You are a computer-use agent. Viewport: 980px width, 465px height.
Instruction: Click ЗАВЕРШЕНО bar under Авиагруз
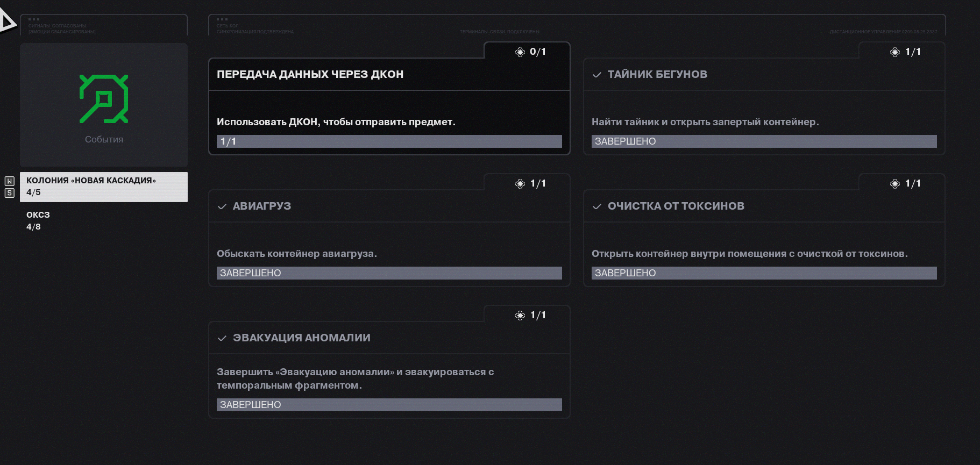[389, 273]
